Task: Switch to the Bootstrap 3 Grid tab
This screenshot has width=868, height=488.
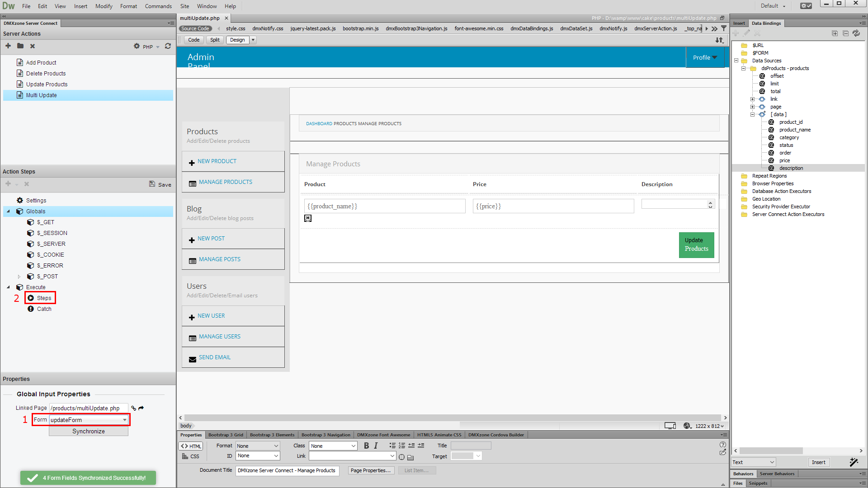Action: [226, 435]
